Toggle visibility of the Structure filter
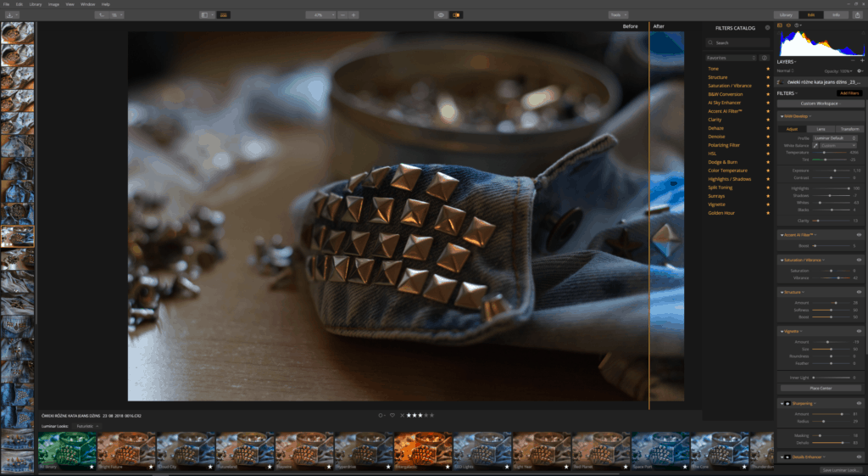Screen dimensions: 868x476 coord(859,292)
